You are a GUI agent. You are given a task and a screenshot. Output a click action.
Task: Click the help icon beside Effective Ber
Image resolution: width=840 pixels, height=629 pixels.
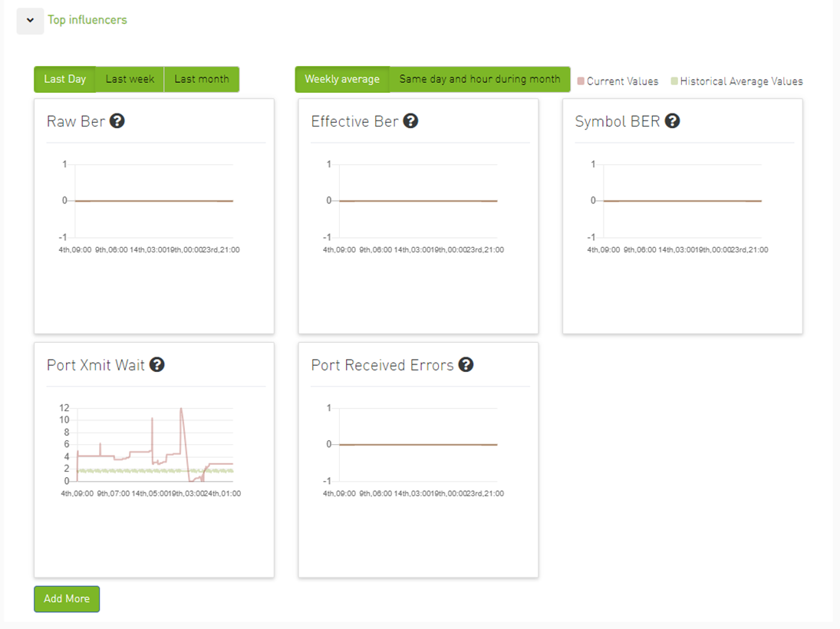[x=410, y=121]
